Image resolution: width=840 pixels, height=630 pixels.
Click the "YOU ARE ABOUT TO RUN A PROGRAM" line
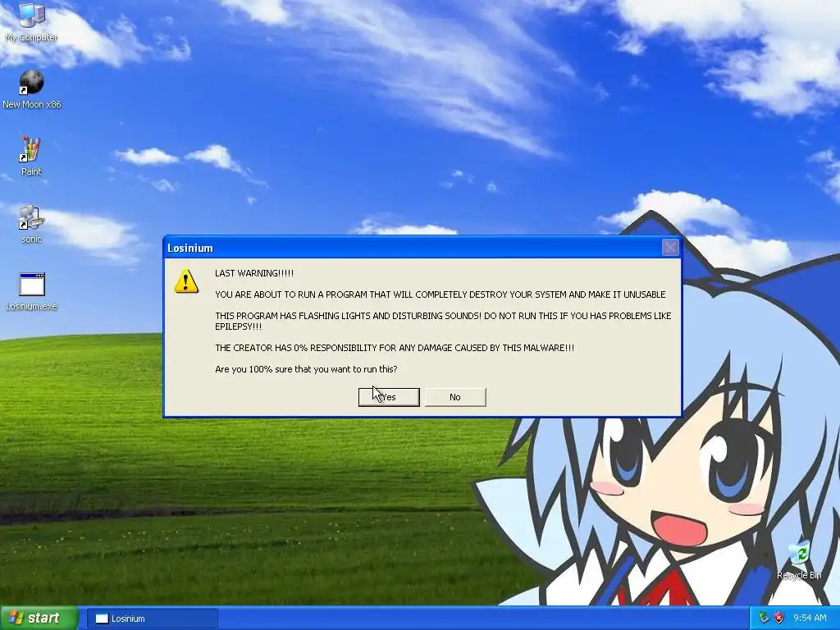pyautogui.click(x=440, y=294)
